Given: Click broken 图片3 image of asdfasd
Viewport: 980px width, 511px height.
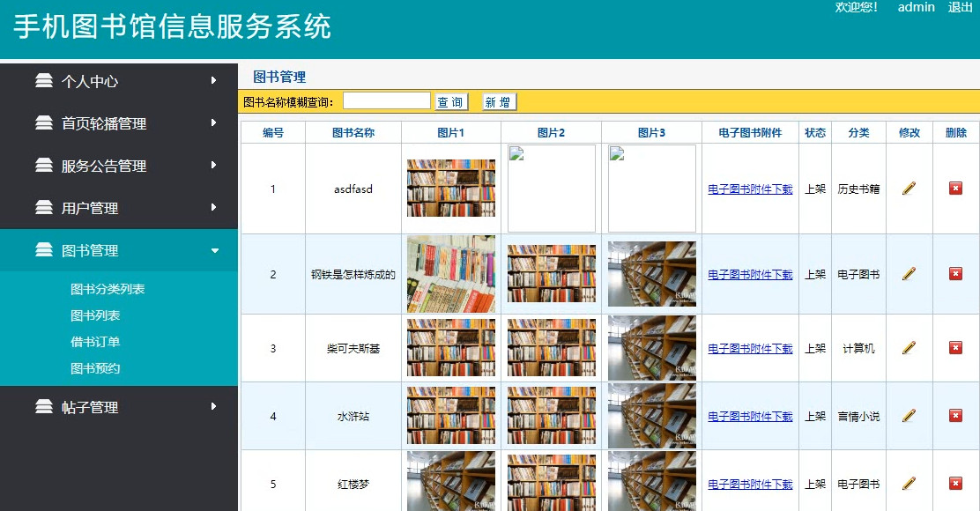Looking at the screenshot, I should tap(652, 189).
